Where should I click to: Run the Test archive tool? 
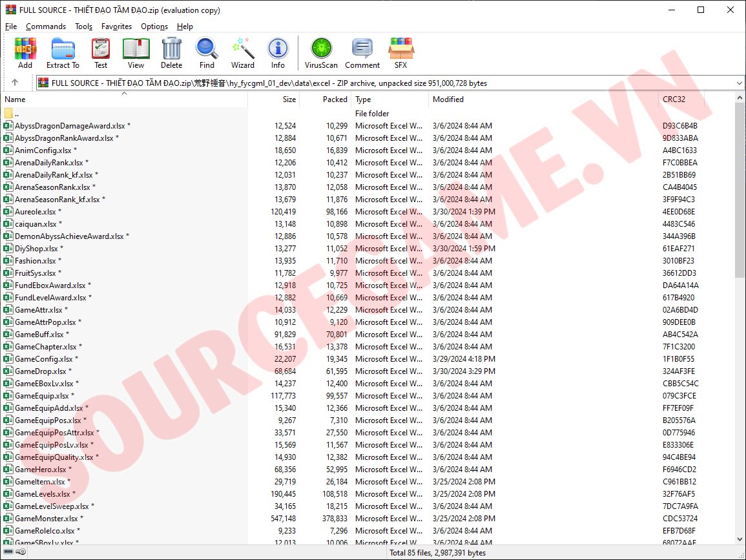pos(101,52)
